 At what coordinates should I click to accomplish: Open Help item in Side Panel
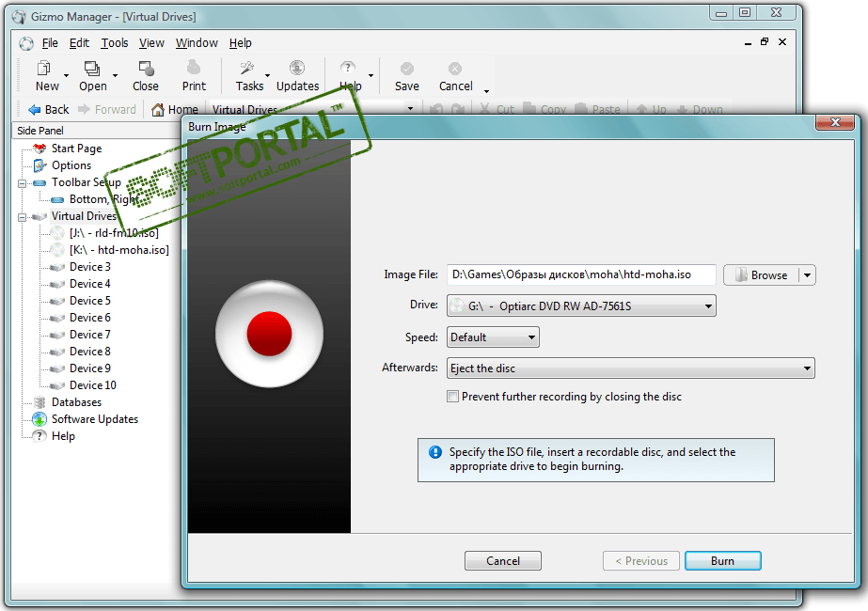click(x=63, y=436)
